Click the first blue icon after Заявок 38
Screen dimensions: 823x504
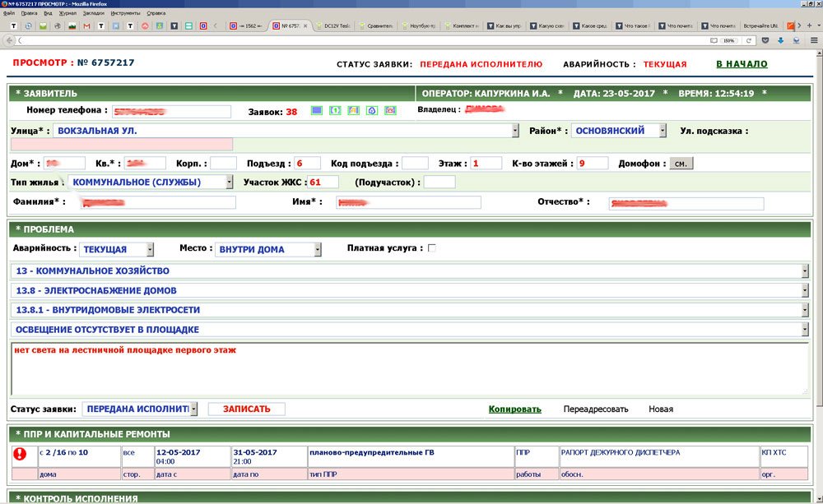click(316, 111)
